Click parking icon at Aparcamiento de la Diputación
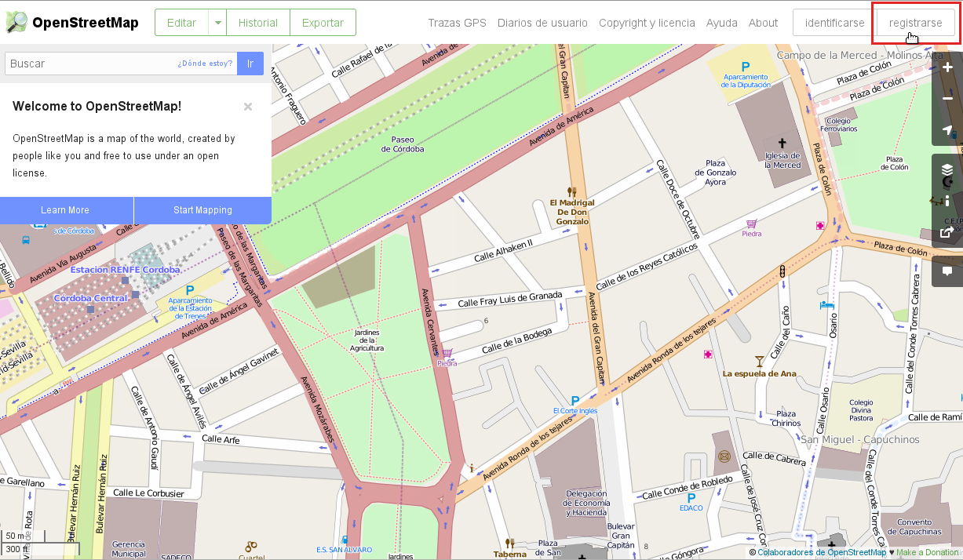 [x=746, y=67]
